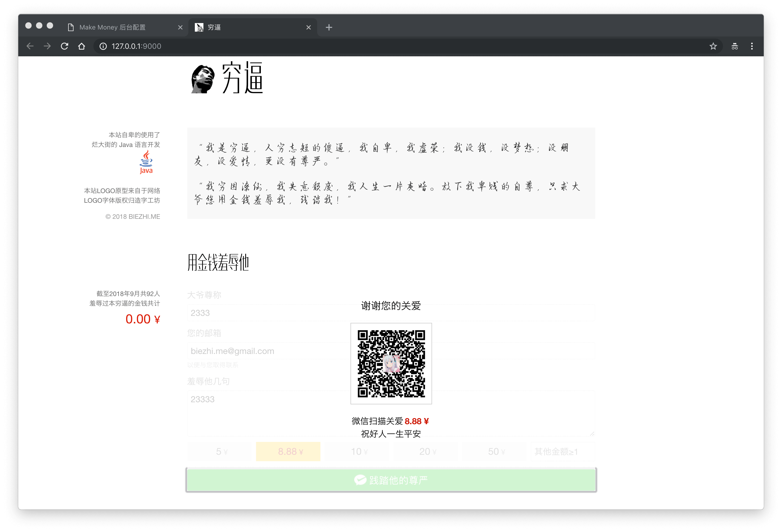Click the browser back arrow
782x532 pixels.
[x=30, y=46]
